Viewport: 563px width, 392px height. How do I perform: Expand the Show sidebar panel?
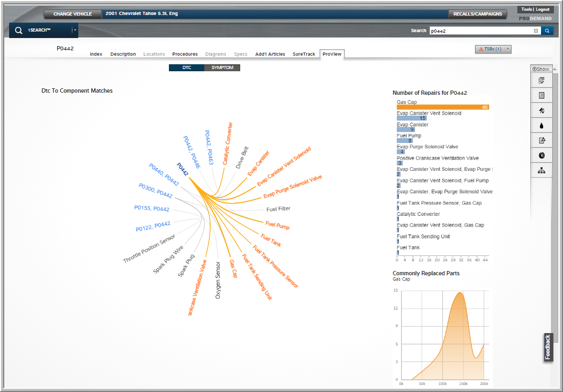[x=540, y=69]
